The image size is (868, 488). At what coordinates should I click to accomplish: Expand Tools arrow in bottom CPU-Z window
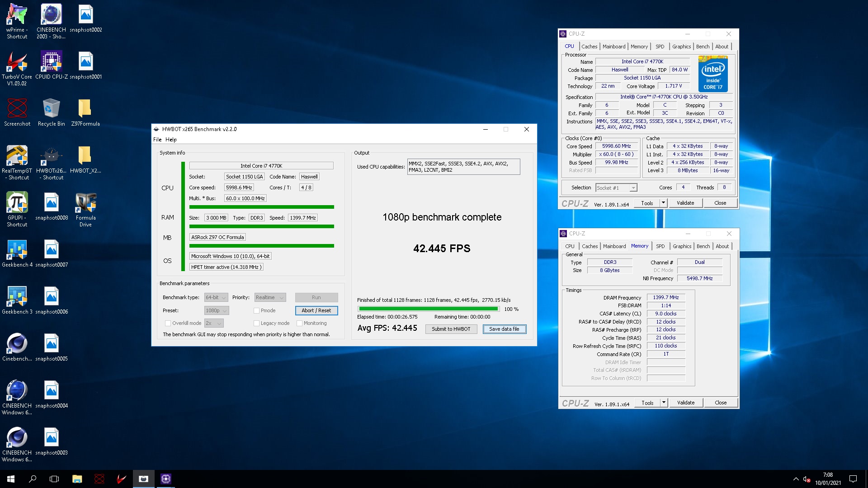[x=664, y=403]
